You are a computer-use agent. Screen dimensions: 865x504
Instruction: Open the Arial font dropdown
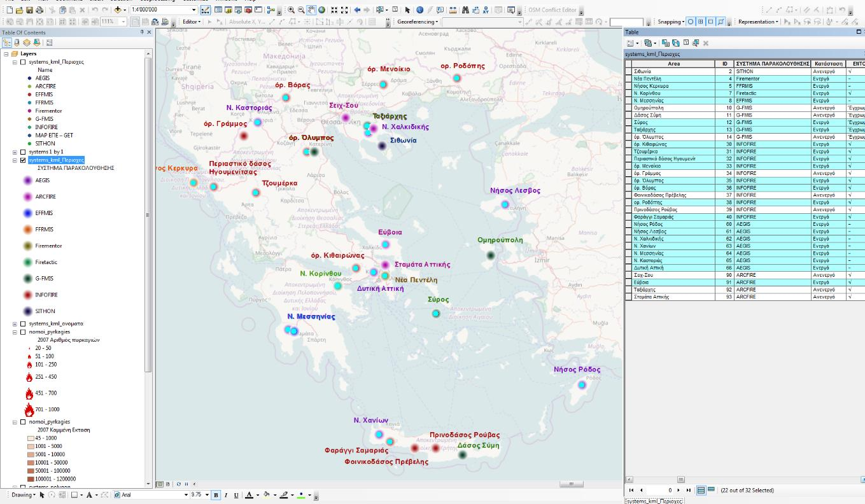point(186,495)
